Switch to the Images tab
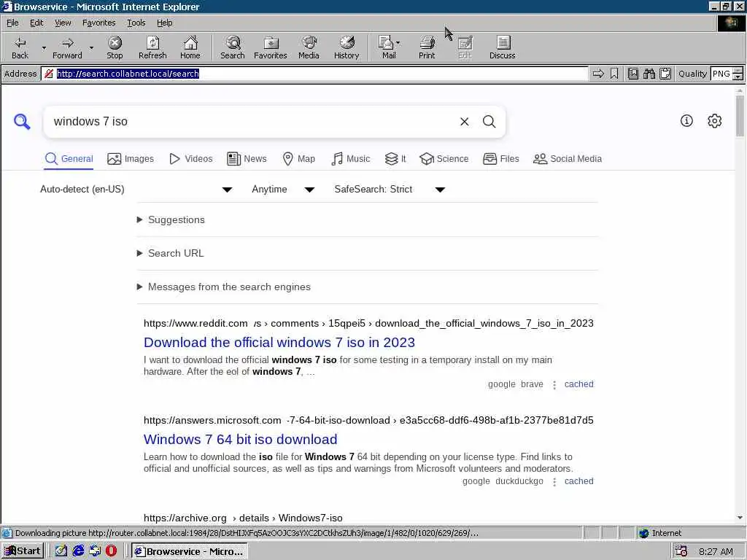This screenshot has width=747, height=560. (x=131, y=158)
